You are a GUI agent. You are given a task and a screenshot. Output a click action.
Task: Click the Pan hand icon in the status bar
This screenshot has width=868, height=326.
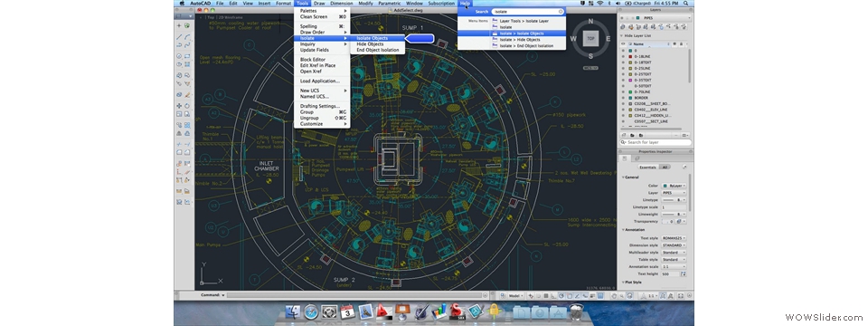tap(614, 295)
